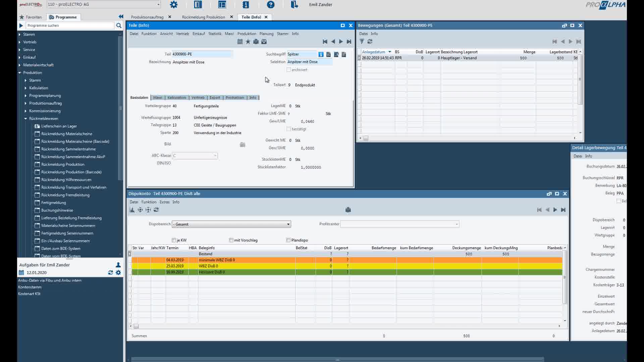
Task: Switch to the Kalkulation tab in Teile (Info)
Action: point(177,98)
